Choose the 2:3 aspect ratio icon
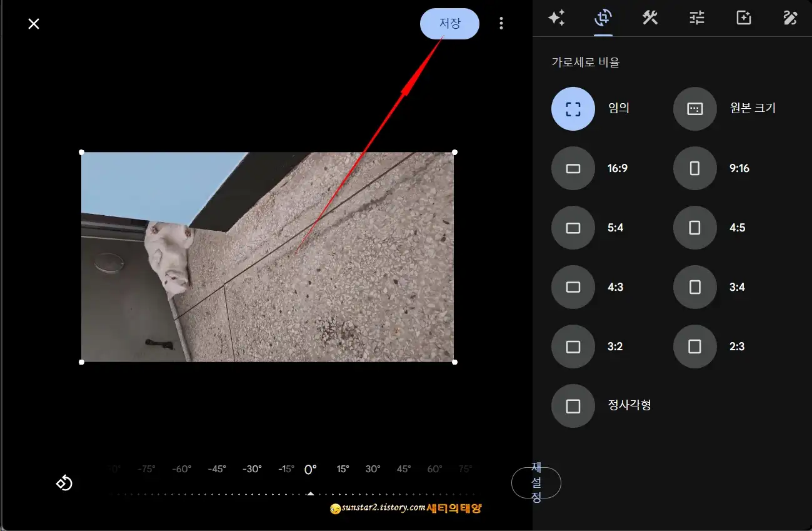This screenshot has width=812, height=531. [x=694, y=346]
